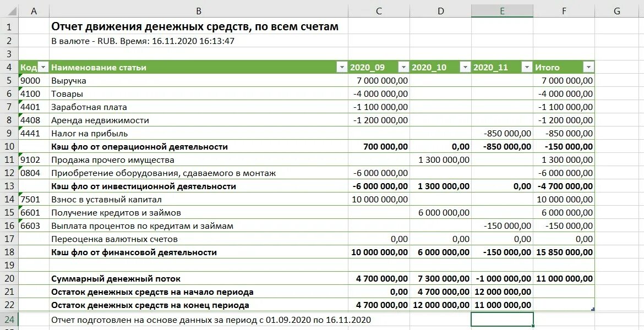Viewport: 644px width, 330px height.
Task: Select the 'Товары' cell
Action: (199, 94)
